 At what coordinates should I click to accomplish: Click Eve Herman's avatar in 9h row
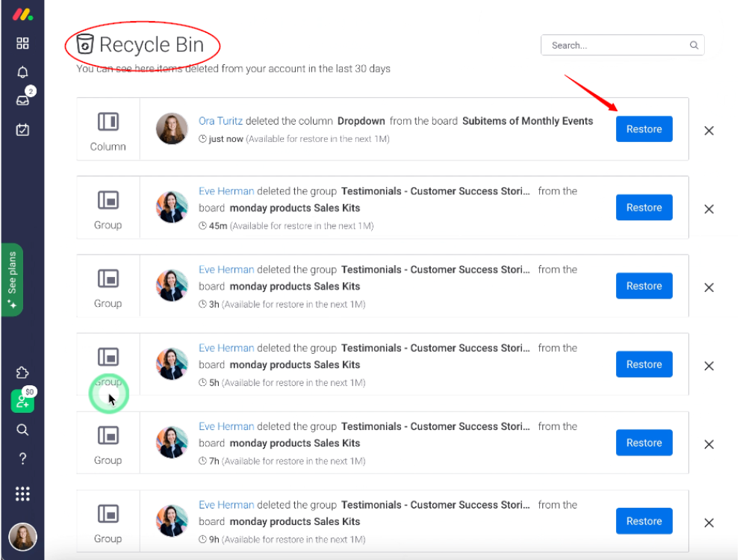point(172,520)
